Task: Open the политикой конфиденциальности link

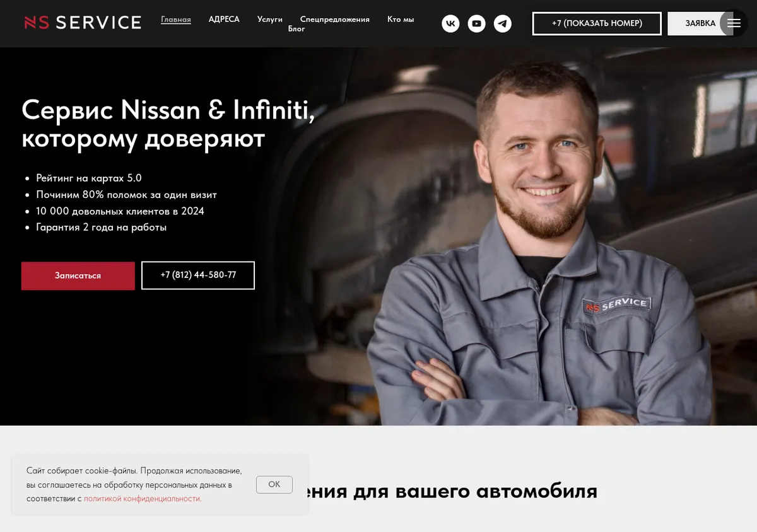Action: 142,499
